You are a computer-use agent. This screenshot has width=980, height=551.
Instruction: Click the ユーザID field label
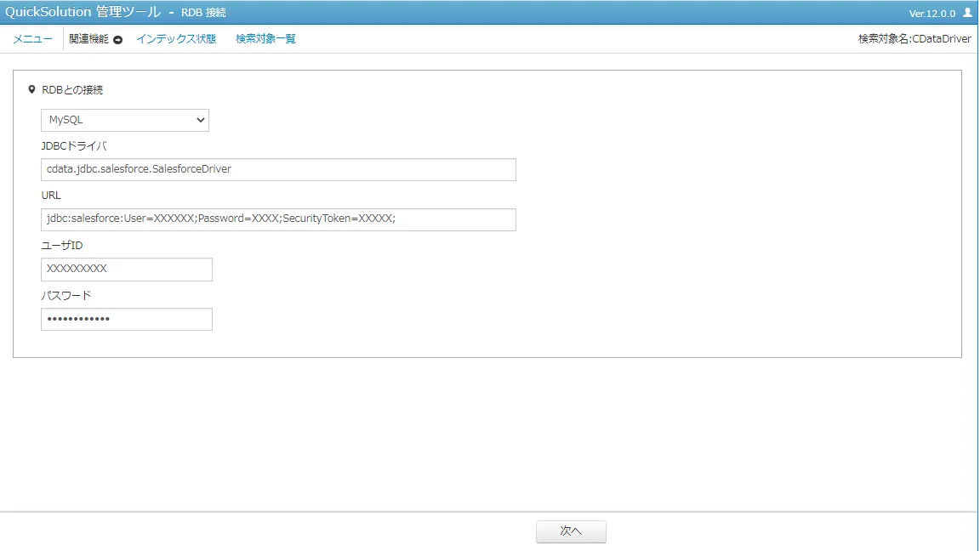tap(62, 246)
